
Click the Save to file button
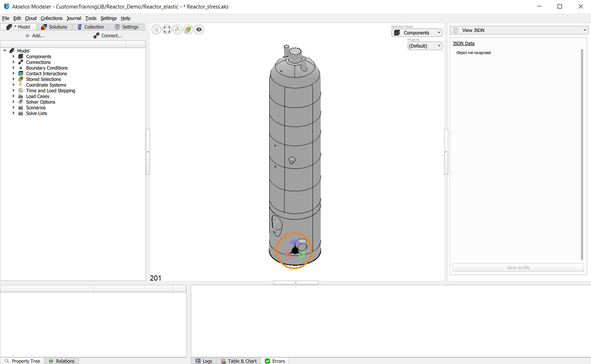[x=518, y=268]
